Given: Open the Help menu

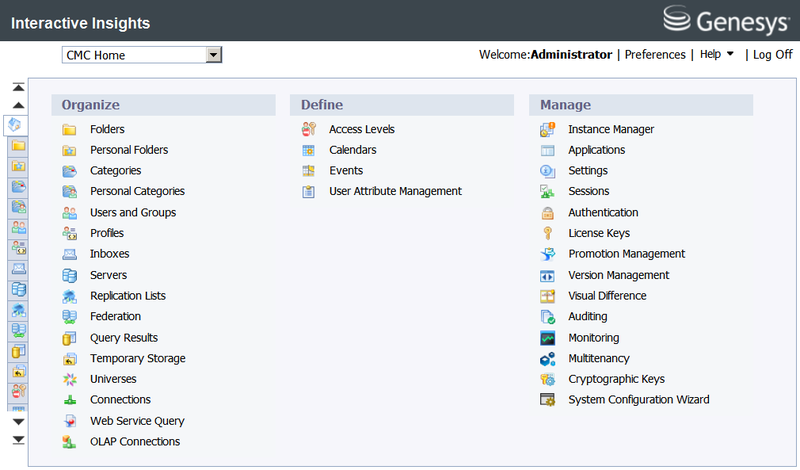Looking at the screenshot, I should (710, 54).
